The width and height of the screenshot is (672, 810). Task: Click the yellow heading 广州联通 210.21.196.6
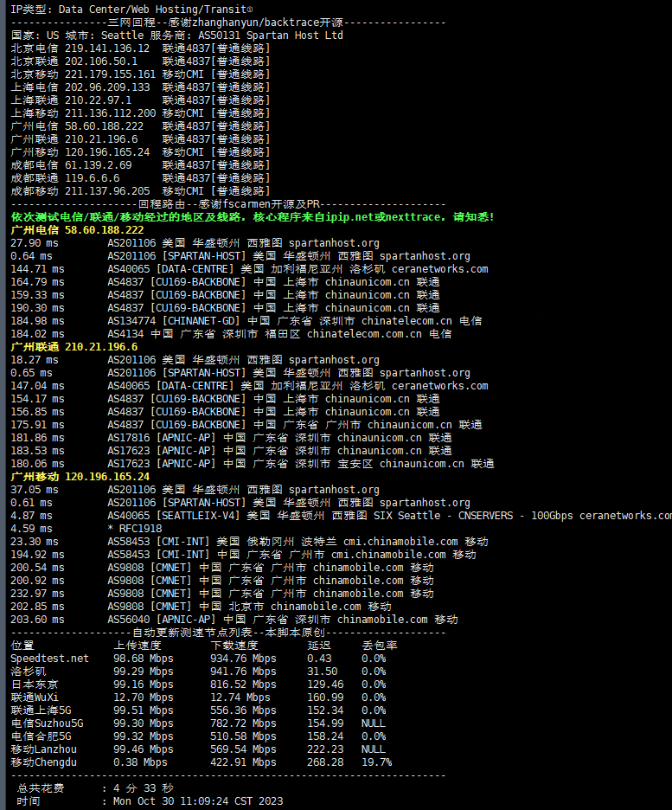tap(74, 347)
